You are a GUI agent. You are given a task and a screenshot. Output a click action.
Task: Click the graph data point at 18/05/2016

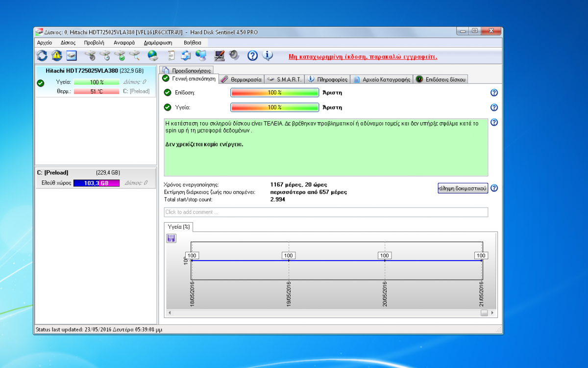pos(192,261)
